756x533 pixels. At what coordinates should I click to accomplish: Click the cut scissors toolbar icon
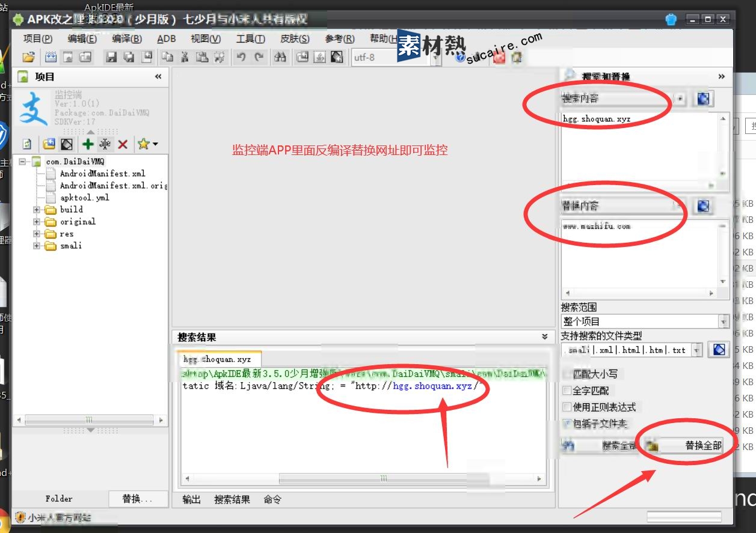185,57
